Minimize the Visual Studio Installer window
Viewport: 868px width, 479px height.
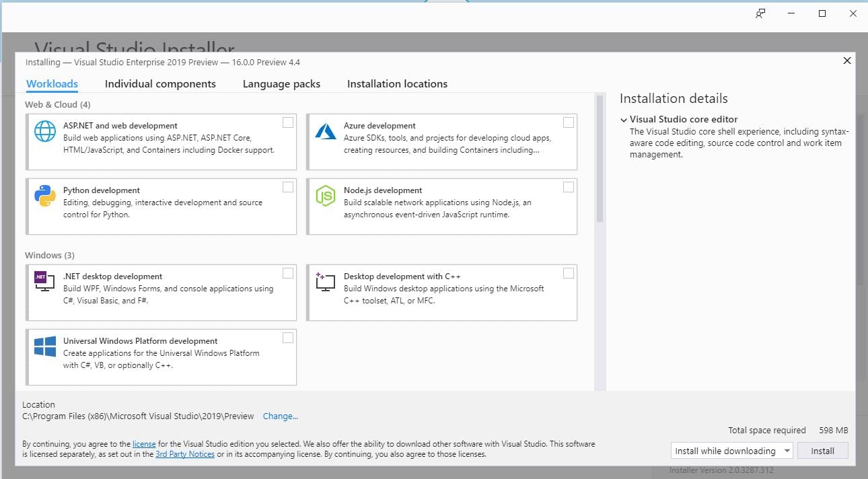click(x=791, y=13)
